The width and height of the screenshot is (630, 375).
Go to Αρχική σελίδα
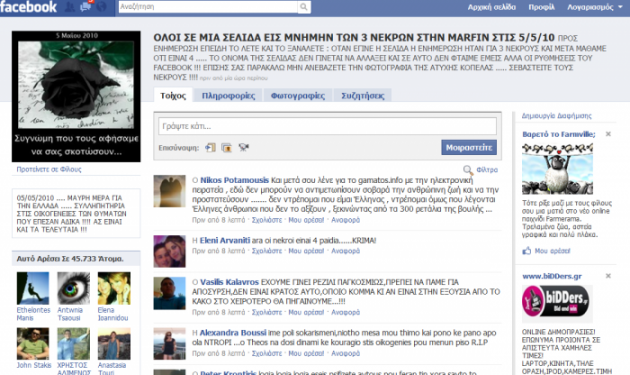pyautogui.click(x=491, y=7)
